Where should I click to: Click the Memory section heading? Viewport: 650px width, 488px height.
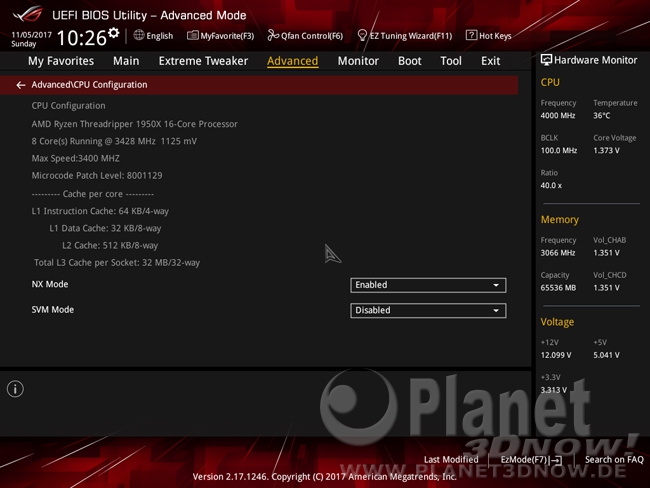coord(560,220)
